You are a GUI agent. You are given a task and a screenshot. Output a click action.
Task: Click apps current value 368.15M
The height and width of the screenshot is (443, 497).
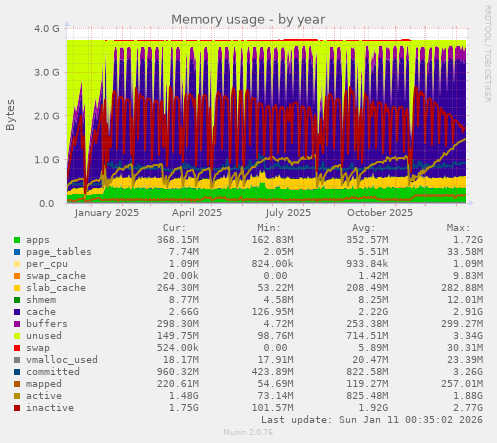(178, 240)
